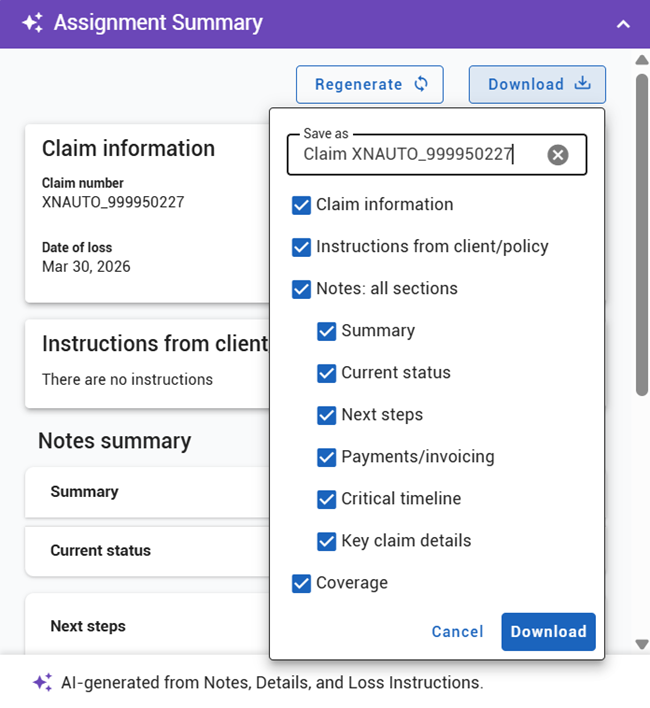Confirm with the blue Download button
650x708 pixels.
[548, 631]
